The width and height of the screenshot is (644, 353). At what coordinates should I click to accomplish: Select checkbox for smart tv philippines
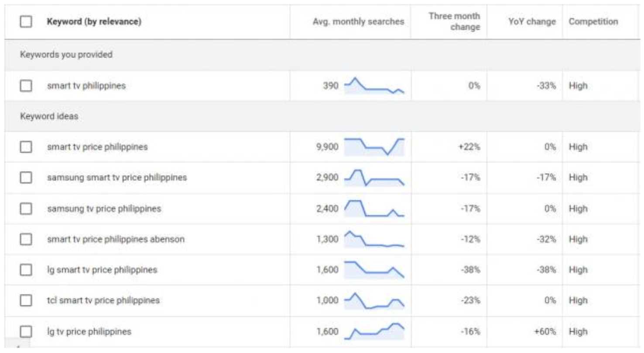coord(26,86)
